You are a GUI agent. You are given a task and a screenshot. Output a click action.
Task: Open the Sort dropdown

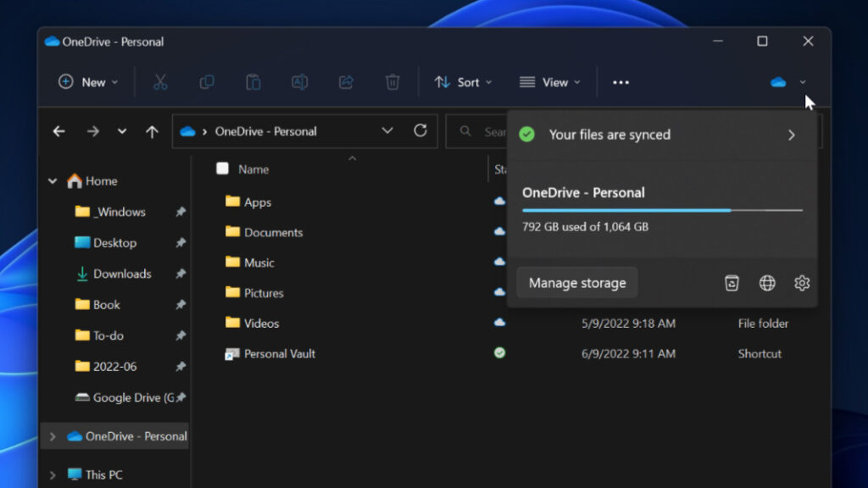click(463, 81)
